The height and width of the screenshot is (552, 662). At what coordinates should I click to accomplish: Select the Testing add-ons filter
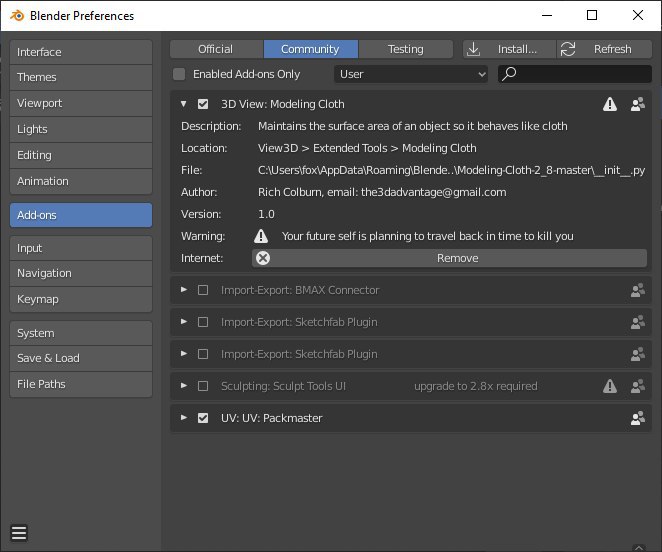[406, 49]
